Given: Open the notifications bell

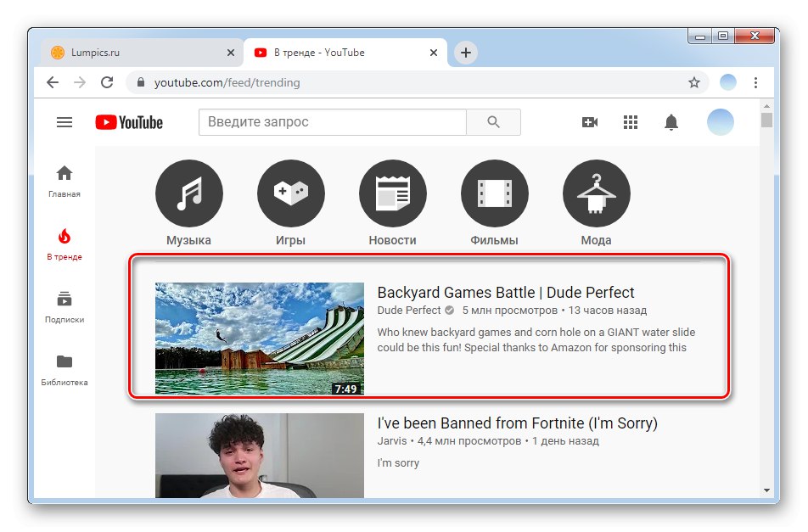Looking at the screenshot, I should point(671,121).
